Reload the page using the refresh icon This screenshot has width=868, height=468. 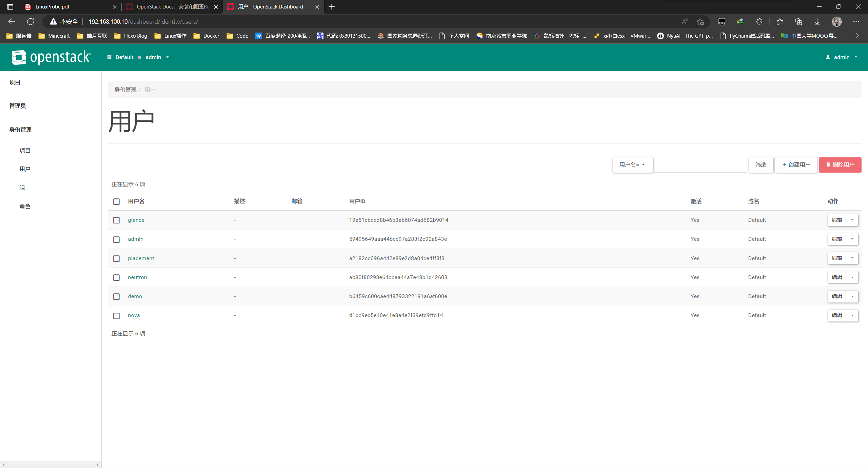click(31, 21)
